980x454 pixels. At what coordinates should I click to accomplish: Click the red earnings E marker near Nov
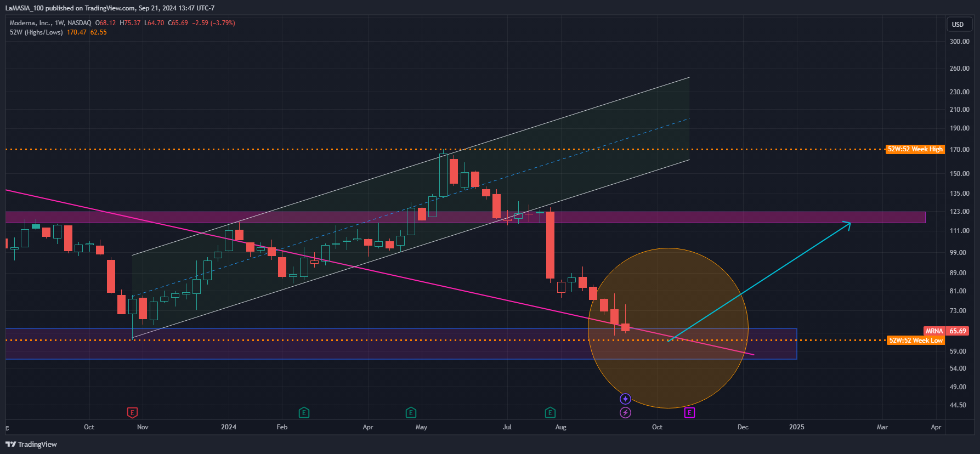132,412
